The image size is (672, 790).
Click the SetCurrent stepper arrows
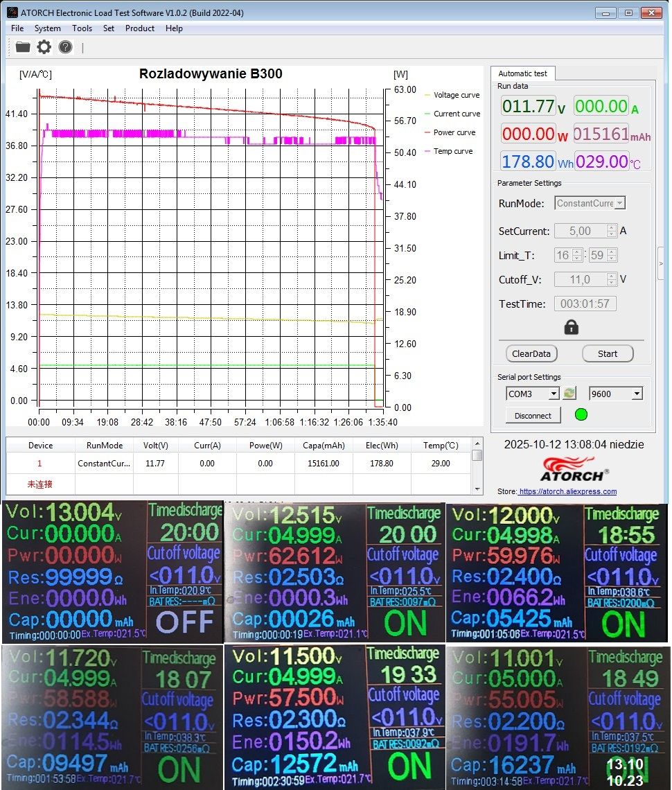tap(612, 231)
